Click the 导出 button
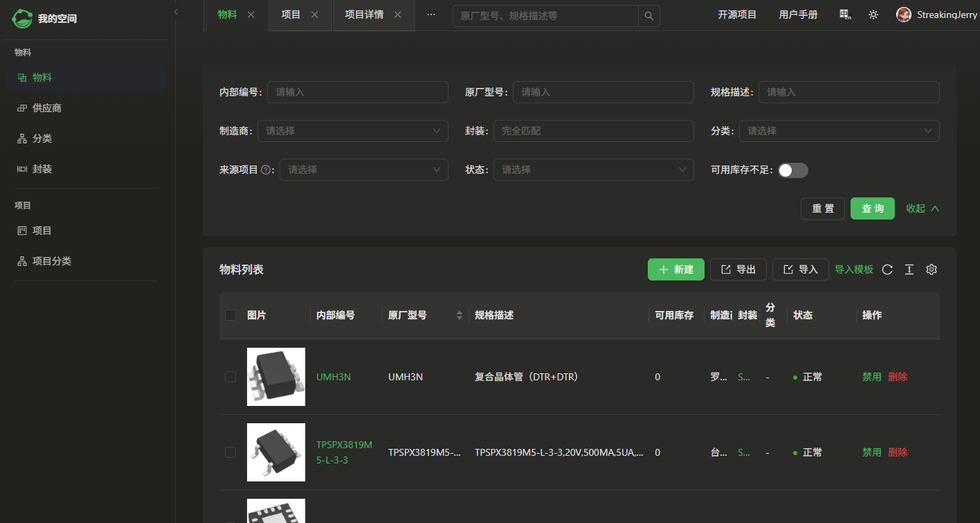The image size is (980, 523). (x=738, y=269)
